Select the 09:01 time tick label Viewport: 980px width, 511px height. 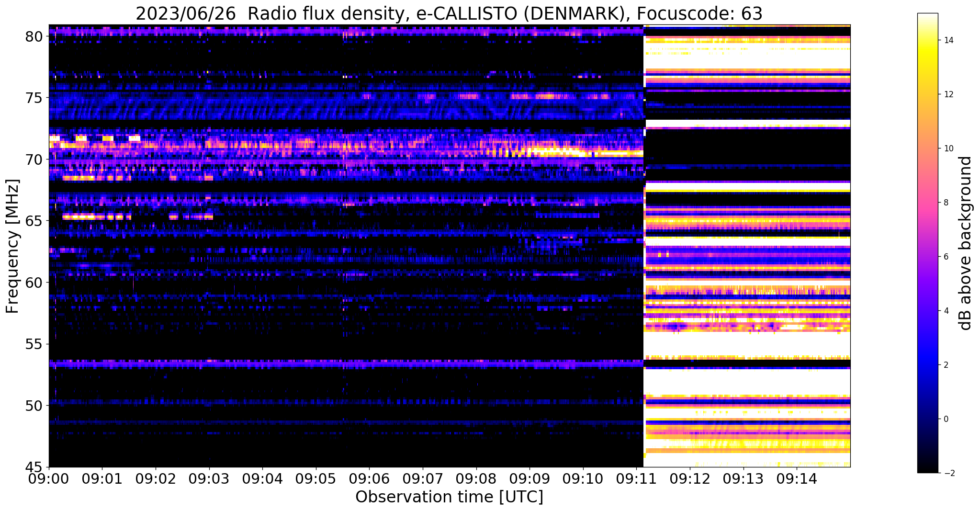102,478
